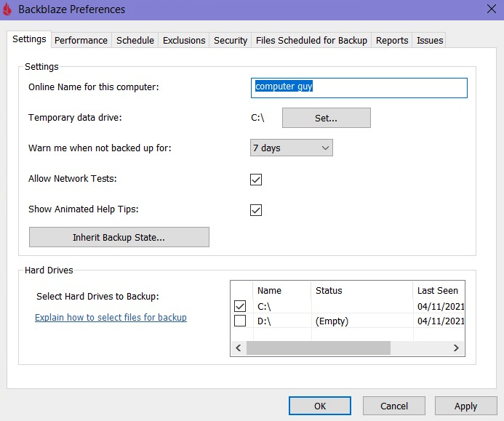Click Inherit Backup State... button
This screenshot has width=504, height=421.
pos(119,237)
